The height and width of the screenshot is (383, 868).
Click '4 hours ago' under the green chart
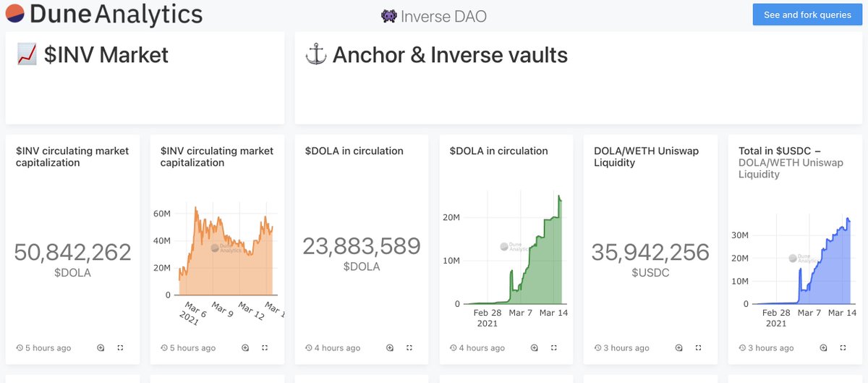coord(477,348)
